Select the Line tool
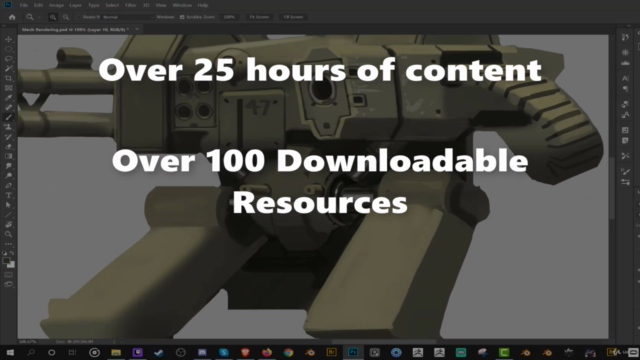The image size is (640, 360). [8, 215]
